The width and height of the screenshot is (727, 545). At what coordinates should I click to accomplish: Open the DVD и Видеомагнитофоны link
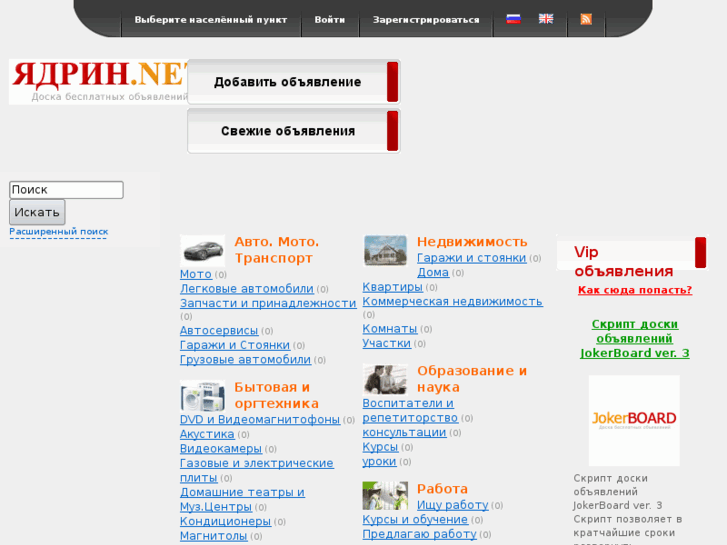[x=260, y=419]
